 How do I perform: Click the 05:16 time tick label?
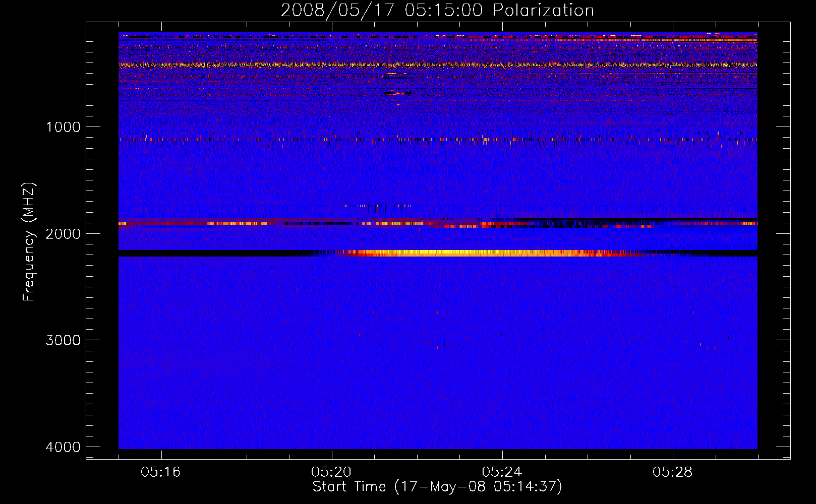161,472
